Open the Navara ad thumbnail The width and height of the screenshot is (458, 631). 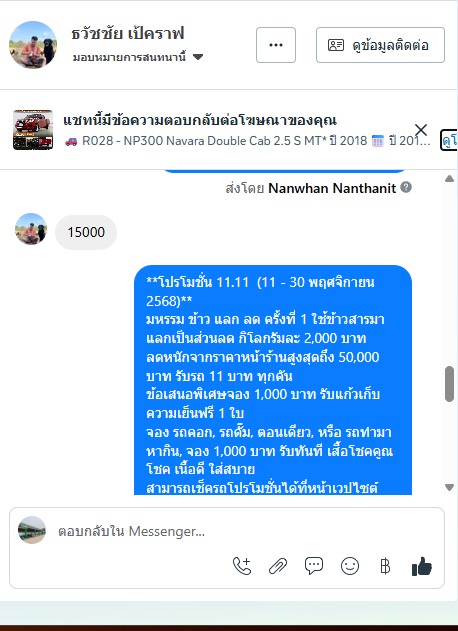click(33, 130)
